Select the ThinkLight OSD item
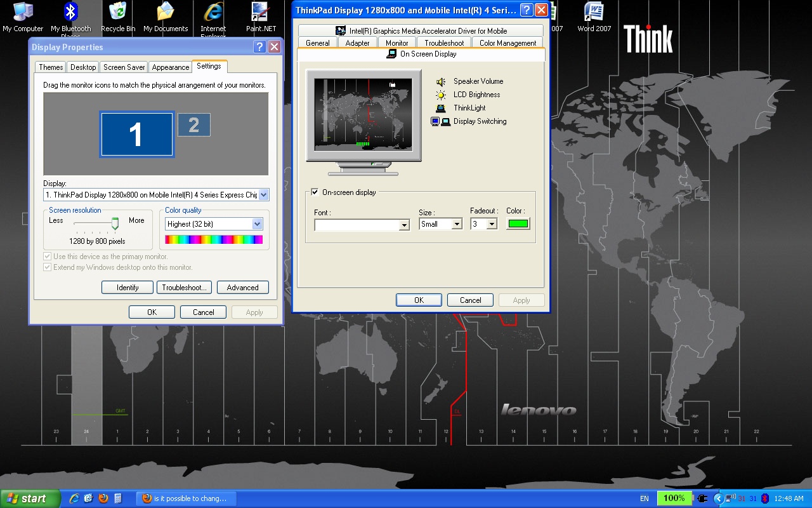This screenshot has height=508, width=812. click(461, 108)
